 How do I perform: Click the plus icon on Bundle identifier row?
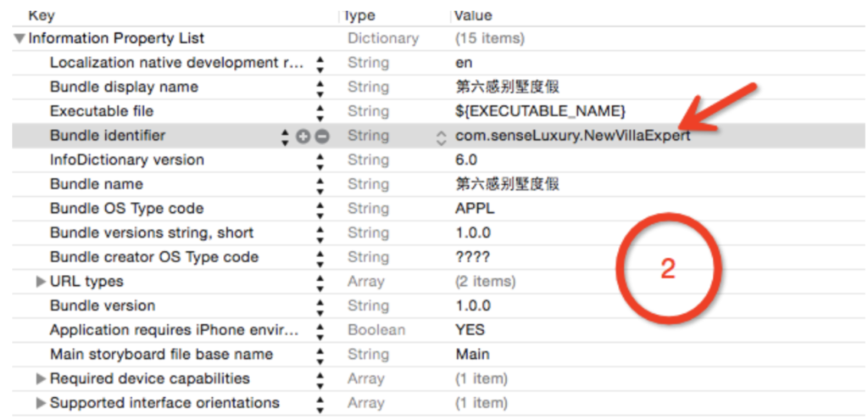[303, 137]
